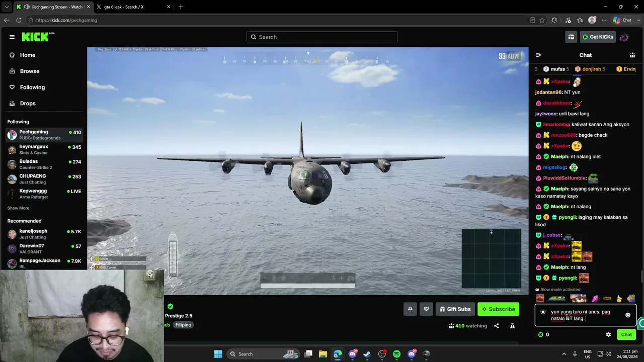Add page to browser favorites

(x=542, y=20)
